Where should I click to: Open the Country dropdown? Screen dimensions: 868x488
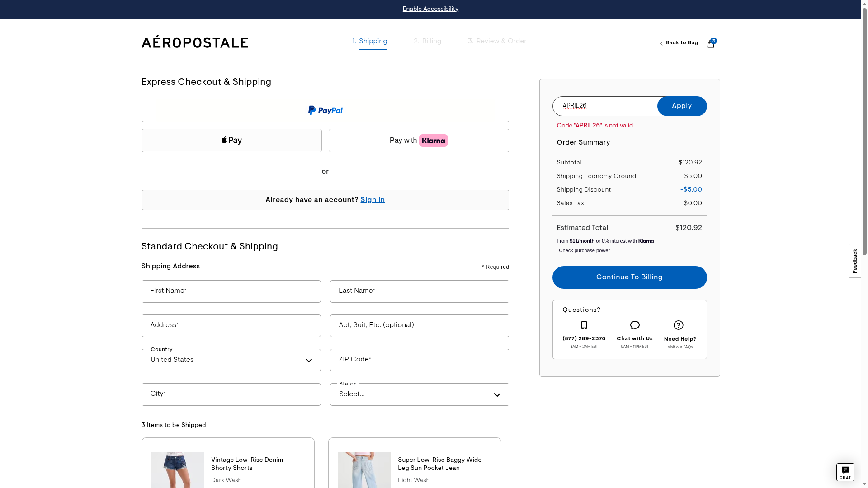231,360
